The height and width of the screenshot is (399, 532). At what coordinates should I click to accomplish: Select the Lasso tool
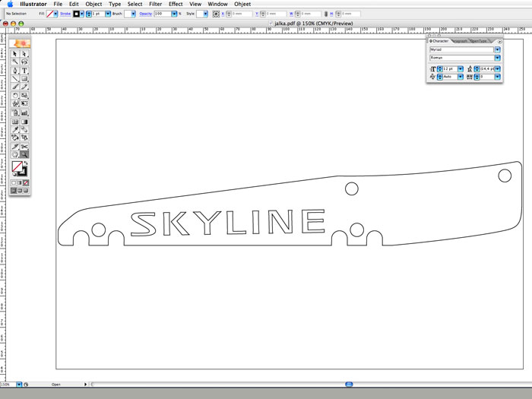coord(24,62)
